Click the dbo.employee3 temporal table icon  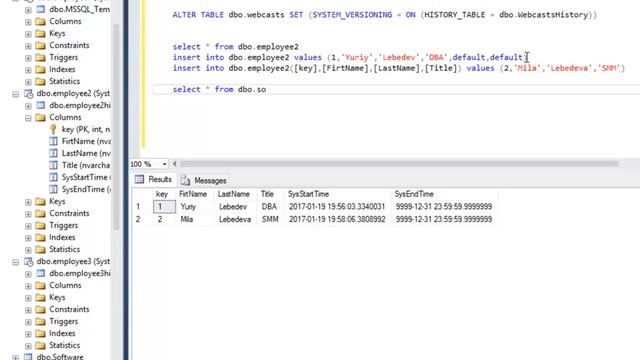coord(28,261)
